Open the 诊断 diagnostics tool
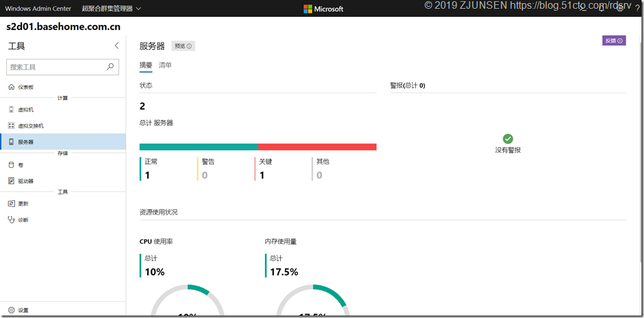644x318 pixels. click(x=63, y=220)
